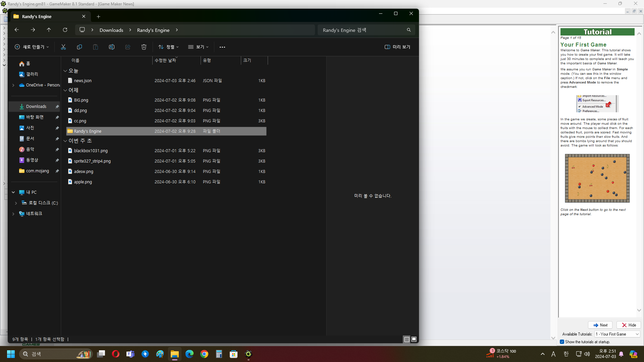The width and height of the screenshot is (644, 362).
Task: Click the Delete trash icon
Action: coord(144,47)
